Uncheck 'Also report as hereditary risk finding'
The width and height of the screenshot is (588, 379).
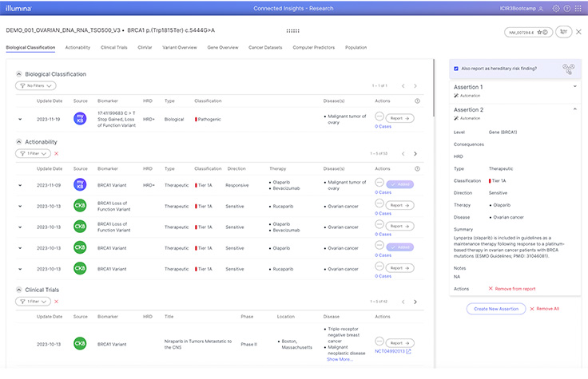pyautogui.click(x=455, y=69)
